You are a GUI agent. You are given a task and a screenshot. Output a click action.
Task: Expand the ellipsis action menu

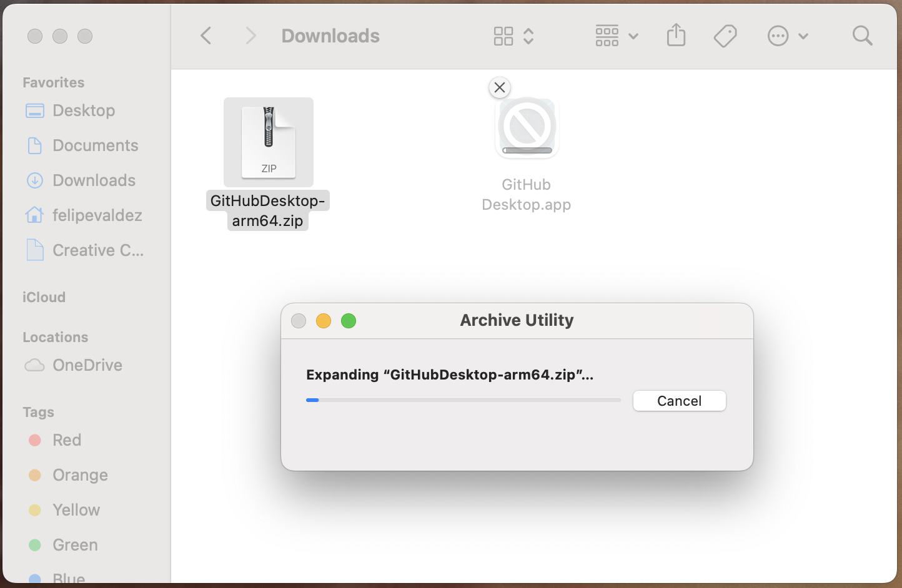pos(787,36)
